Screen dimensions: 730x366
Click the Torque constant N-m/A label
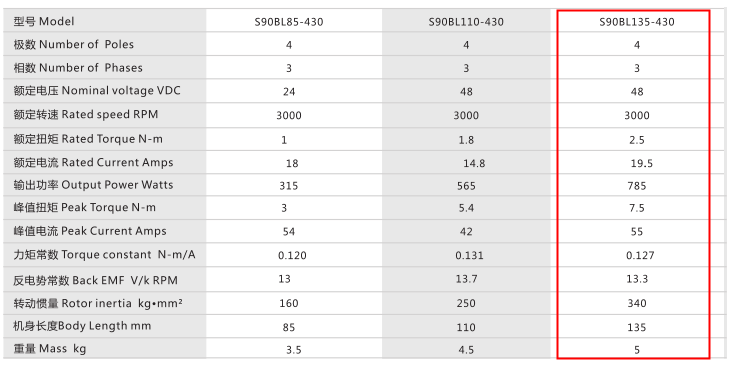pyautogui.click(x=104, y=255)
